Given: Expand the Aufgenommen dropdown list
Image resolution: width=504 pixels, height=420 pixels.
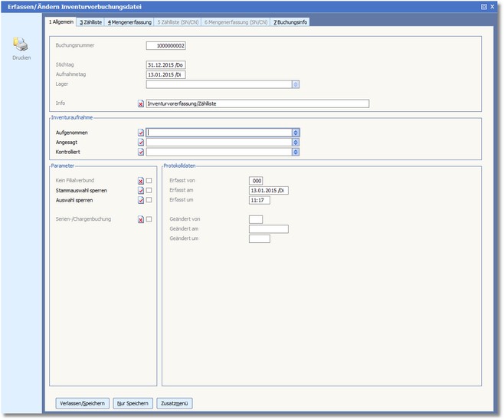Looking at the screenshot, I should [296, 133].
